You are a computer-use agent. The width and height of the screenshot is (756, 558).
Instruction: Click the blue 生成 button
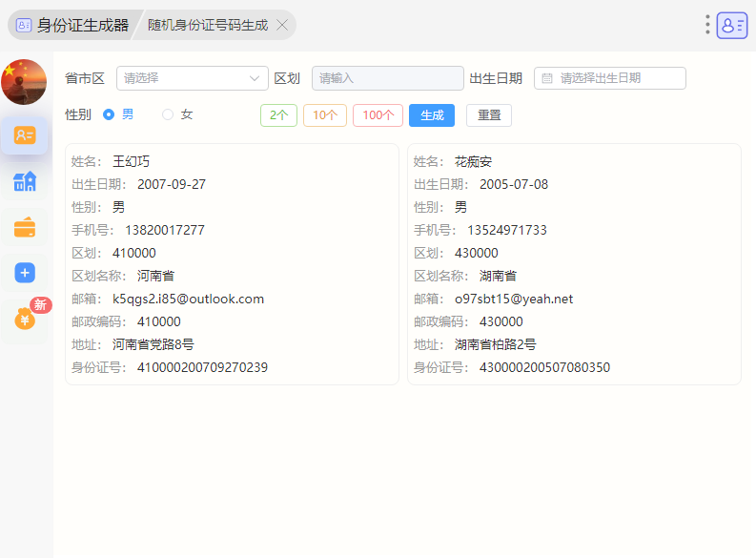pos(432,115)
